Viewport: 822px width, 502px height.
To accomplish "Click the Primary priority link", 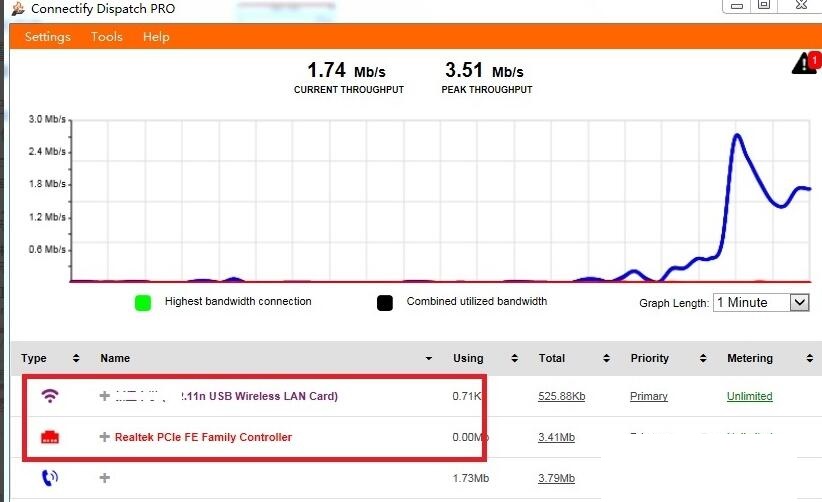I will point(648,396).
